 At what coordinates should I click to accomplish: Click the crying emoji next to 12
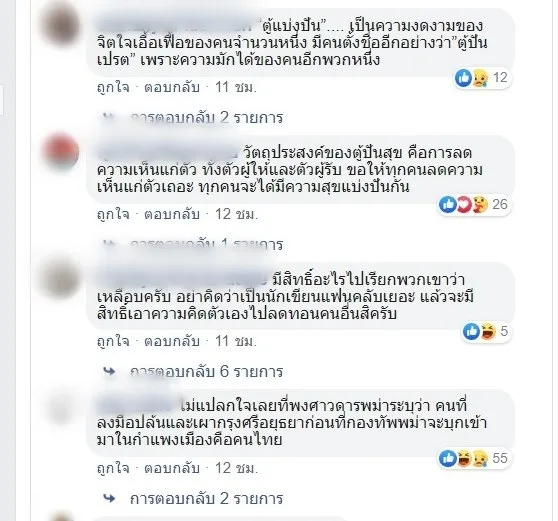480,78
